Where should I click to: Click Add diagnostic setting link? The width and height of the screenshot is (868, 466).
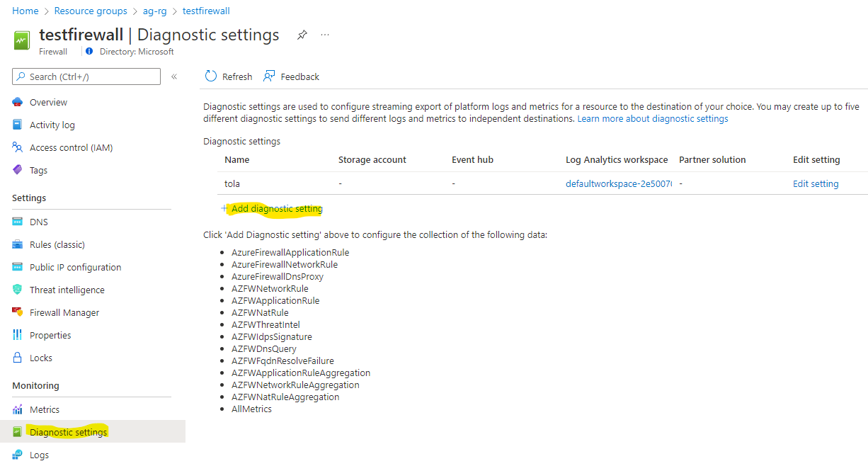tap(277, 208)
